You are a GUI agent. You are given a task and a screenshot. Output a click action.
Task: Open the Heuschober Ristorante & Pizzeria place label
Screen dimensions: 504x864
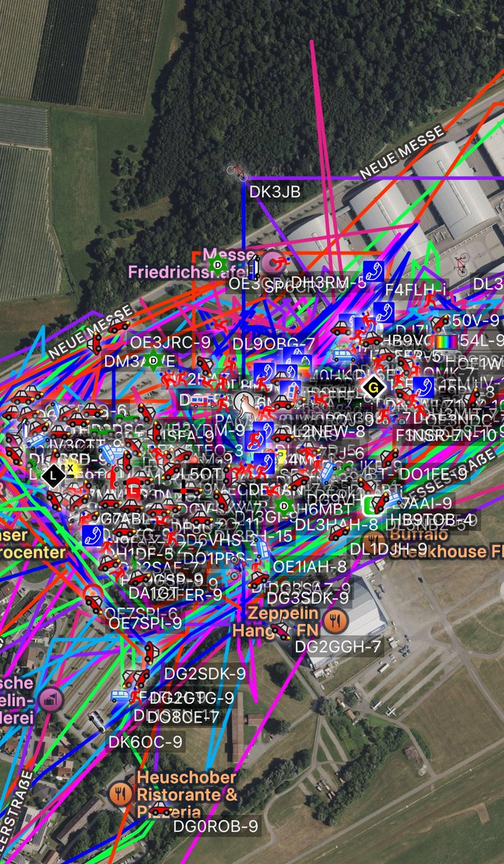186,794
